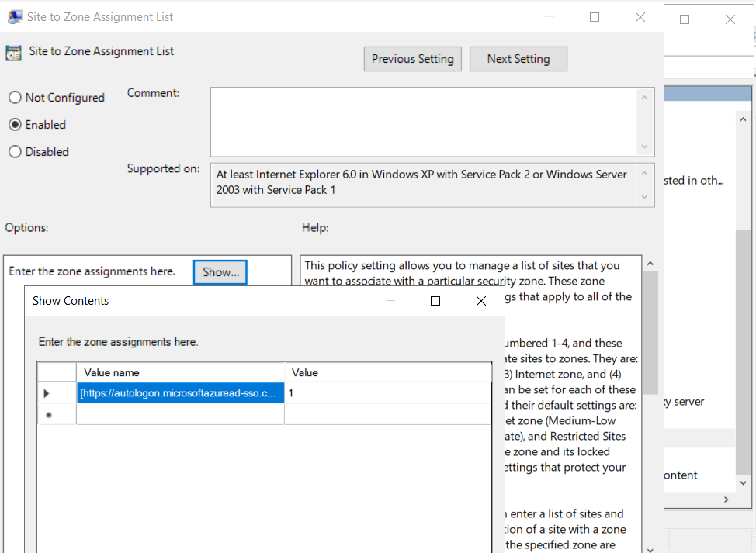Maximize the Site to Zone Assignment List window

click(595, 17)
